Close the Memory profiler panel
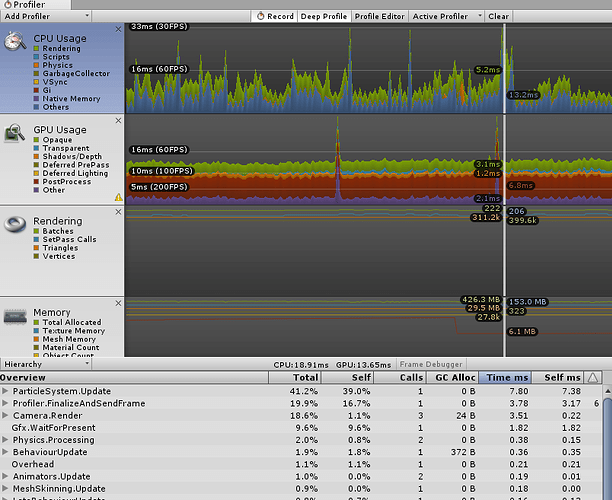This screenshot has width=612, height=500. click(118, 303)
